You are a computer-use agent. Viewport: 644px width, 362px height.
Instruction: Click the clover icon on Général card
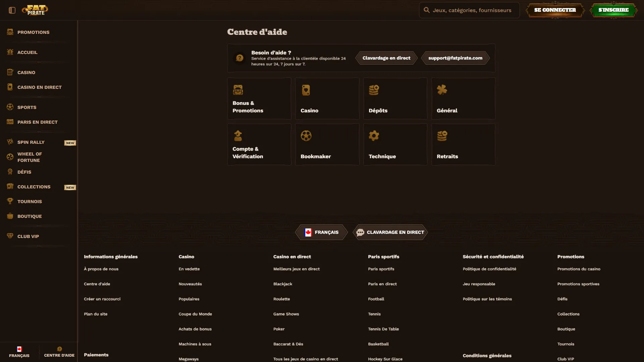point(442,90)
